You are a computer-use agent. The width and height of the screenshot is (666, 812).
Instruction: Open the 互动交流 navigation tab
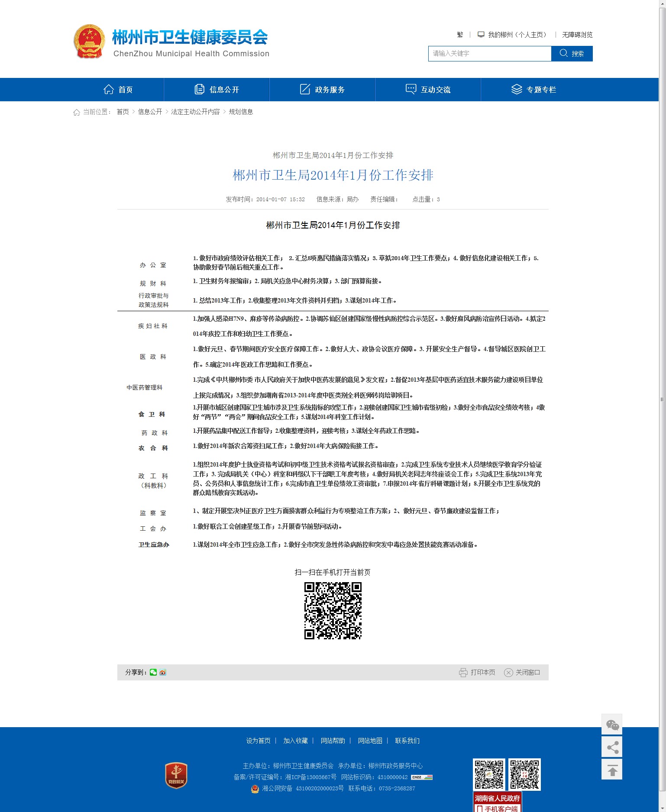[428, 90]
